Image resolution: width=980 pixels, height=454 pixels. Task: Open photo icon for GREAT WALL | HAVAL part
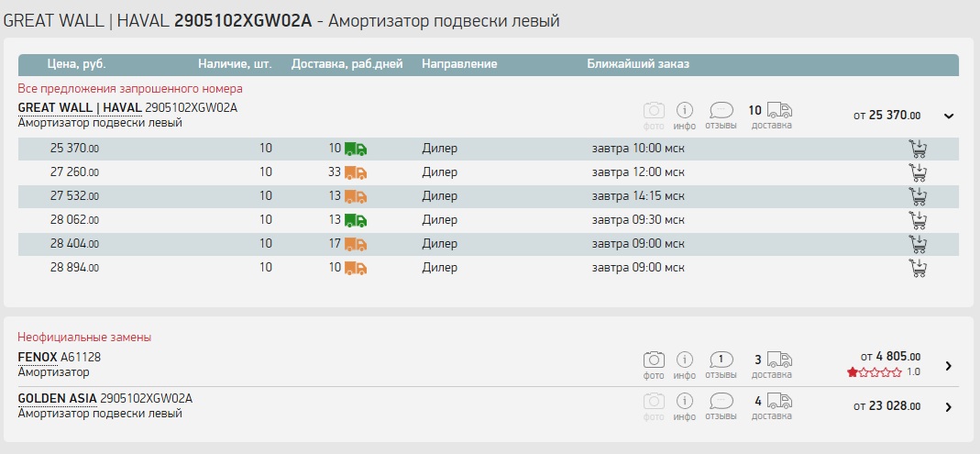tap(654, 111)
